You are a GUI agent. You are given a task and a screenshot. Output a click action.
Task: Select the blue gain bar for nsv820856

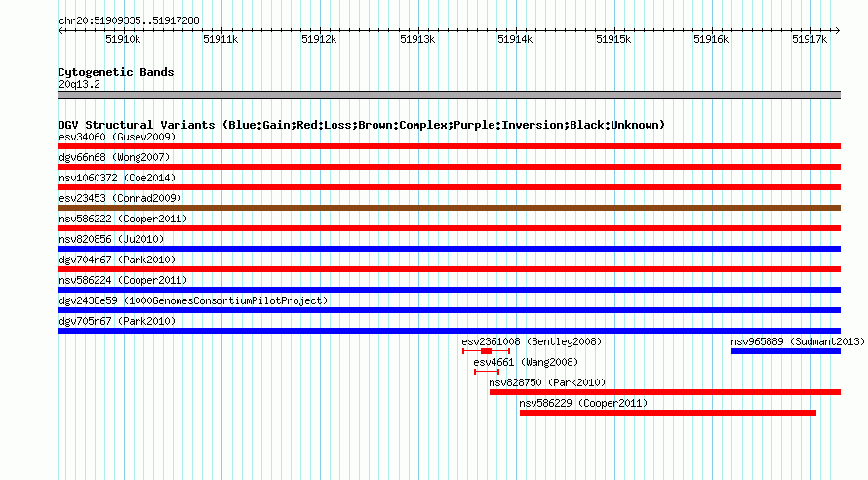point(449,249)
